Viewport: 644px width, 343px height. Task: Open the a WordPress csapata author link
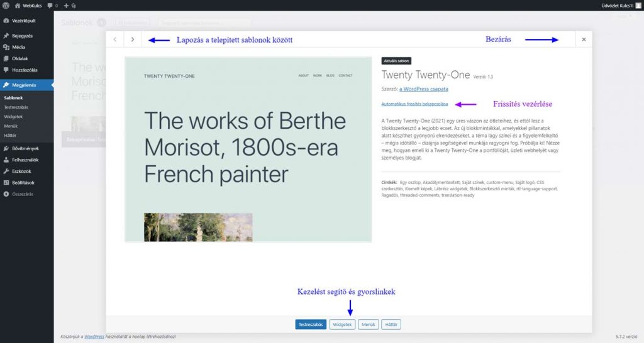(x=423, y=89)
